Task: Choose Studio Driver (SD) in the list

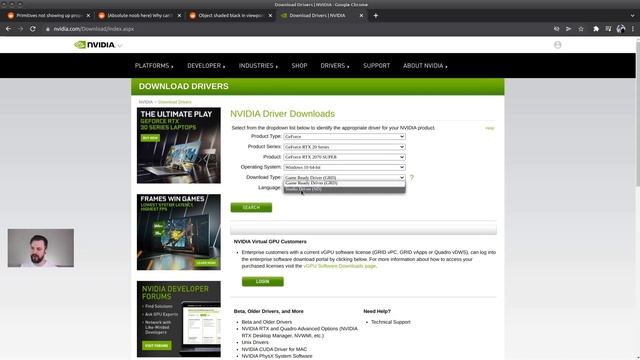Action: pos(344,189)
